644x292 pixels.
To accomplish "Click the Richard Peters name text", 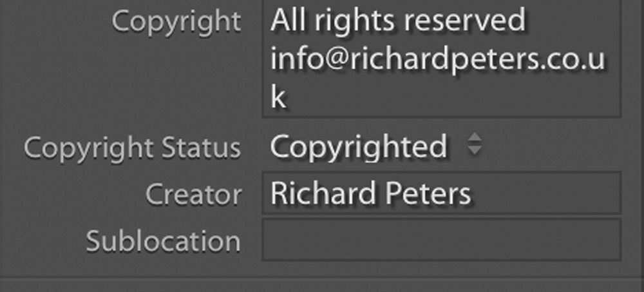I will (370, 193).
